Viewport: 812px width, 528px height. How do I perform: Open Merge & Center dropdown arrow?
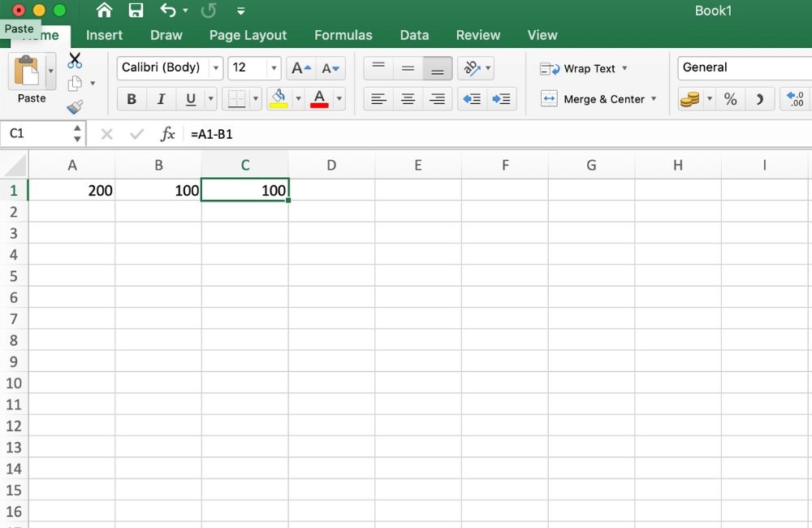click(654, 99)
